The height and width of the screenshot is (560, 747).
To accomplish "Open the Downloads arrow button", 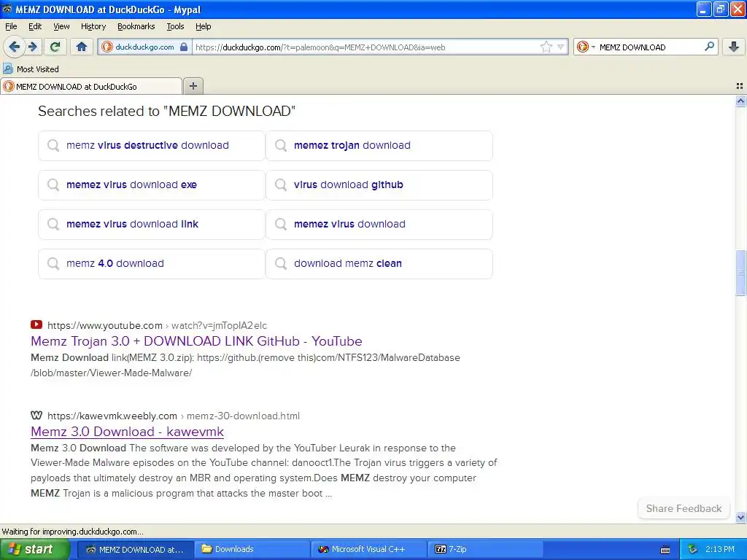I will [x=734, y=47].
